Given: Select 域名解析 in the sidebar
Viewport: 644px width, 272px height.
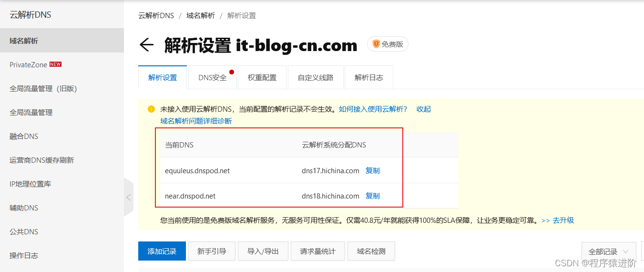Looking at the screenshot, I should [62, 41].
